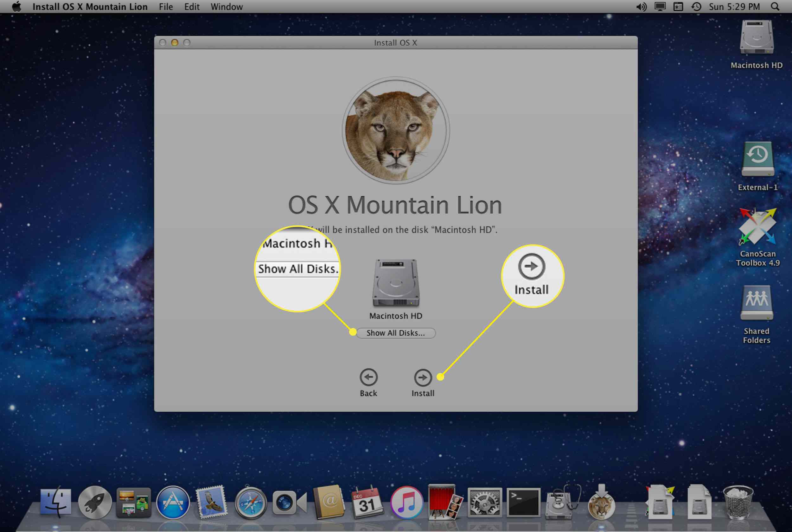Open Safari from the Dock
The image size is (792, 532).
point(251,503)
